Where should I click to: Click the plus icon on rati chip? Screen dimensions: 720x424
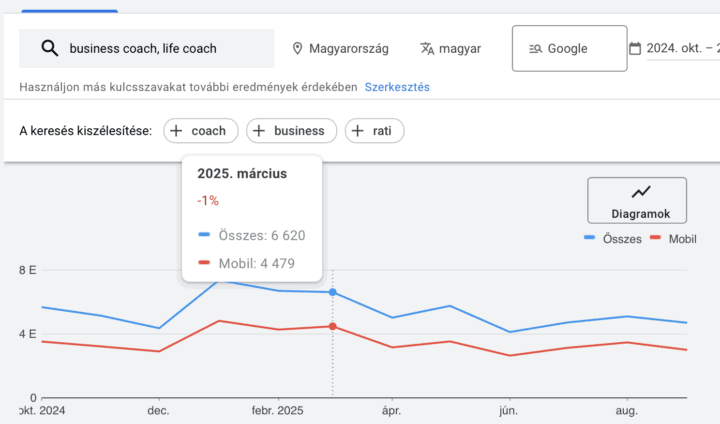tap(357, 130)
